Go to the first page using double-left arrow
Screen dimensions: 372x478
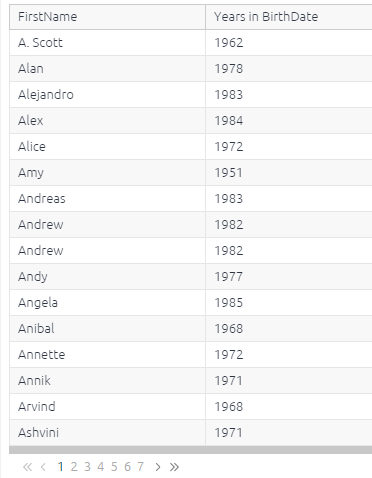tap(27, 467)
